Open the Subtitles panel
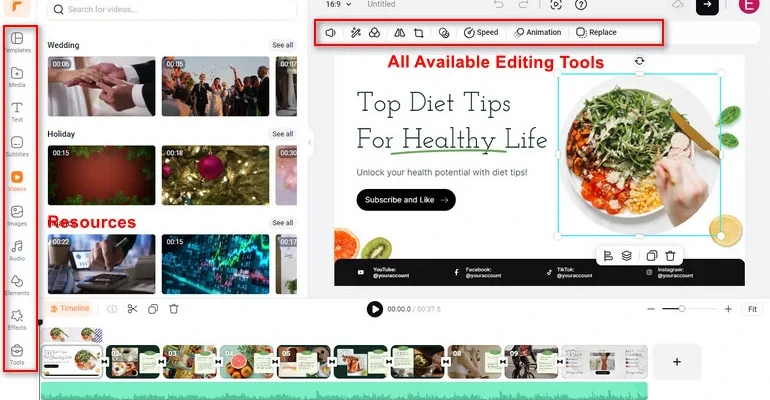The image size is (770, 400). [17, 146]
